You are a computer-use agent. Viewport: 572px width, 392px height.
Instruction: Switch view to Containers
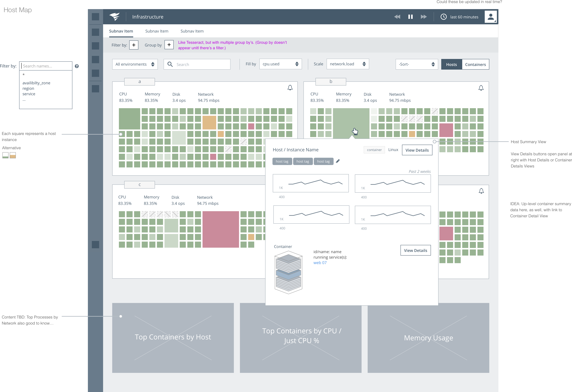tap(475, 64)
